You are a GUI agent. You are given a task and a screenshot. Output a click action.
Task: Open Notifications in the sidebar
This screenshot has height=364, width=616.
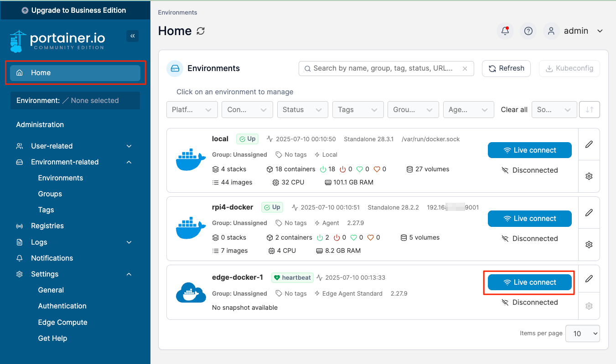pos(52,258)
